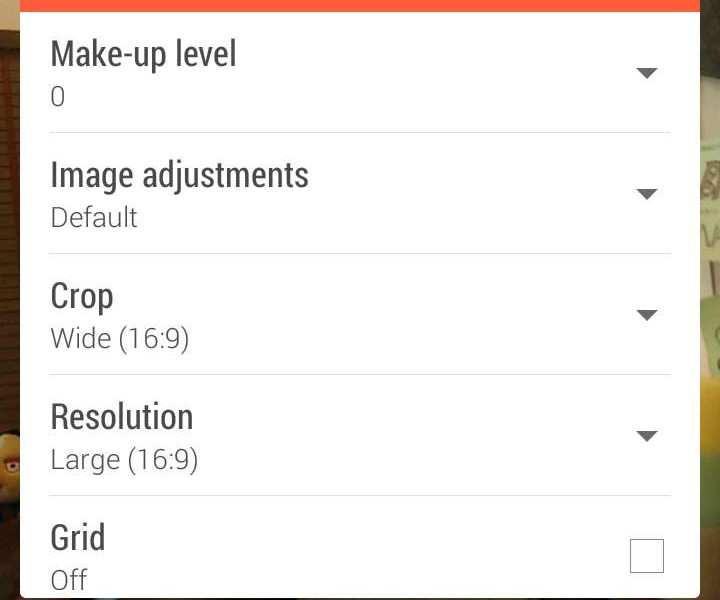Tap the Make-up level setting title
The image size is (720, 600).
pyautogui.click(x=143, y=53)
